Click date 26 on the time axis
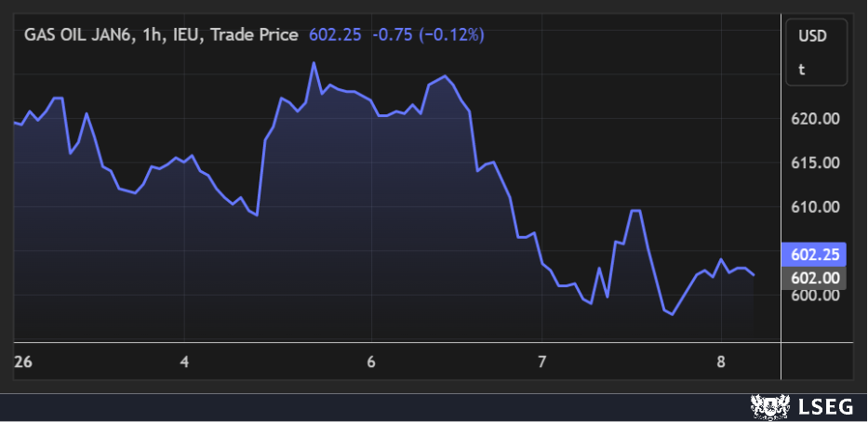 click(23, 361)
